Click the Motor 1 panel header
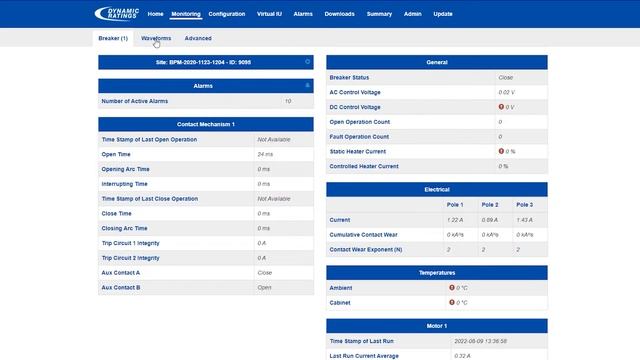This screenshot has width=640, height=360. [437, 326]
